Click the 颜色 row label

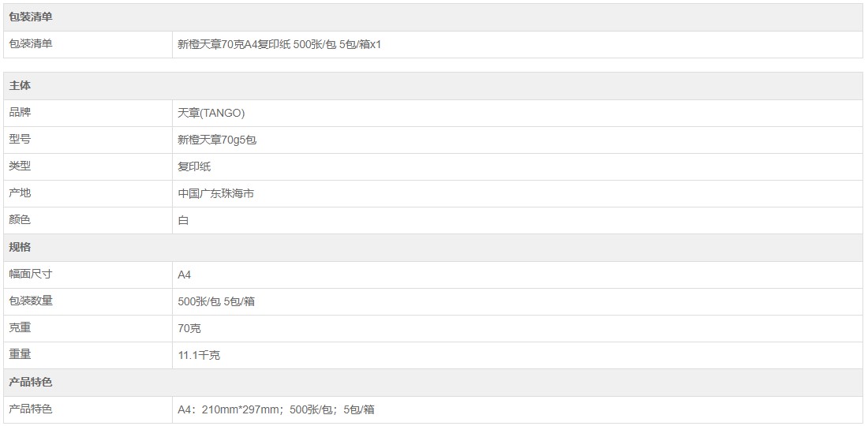point(20,220)
